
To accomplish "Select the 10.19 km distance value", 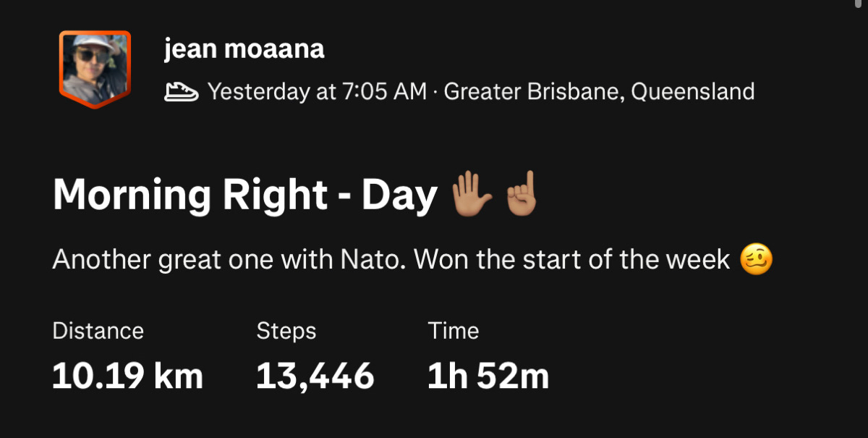I will pos(127,376).
